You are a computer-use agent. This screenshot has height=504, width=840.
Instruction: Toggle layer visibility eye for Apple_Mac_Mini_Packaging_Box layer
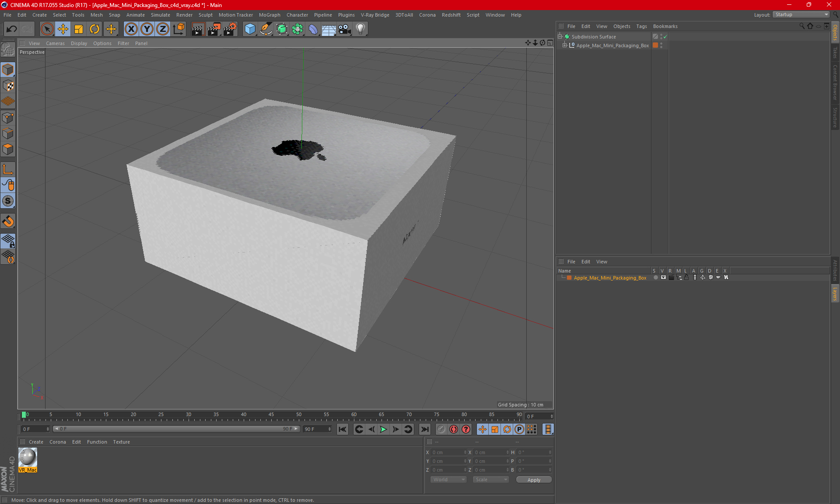(x=663, y=277)
